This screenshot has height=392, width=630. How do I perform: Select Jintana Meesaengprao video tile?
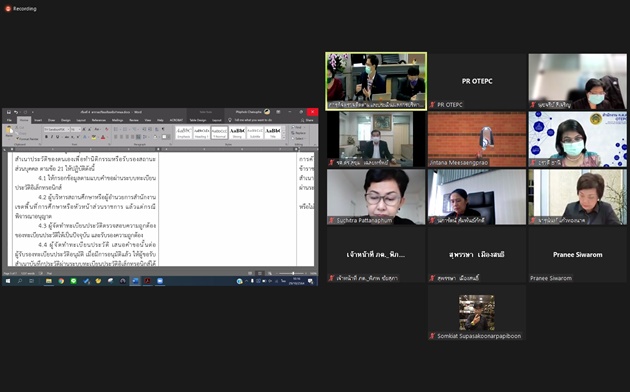coord(477,139)
